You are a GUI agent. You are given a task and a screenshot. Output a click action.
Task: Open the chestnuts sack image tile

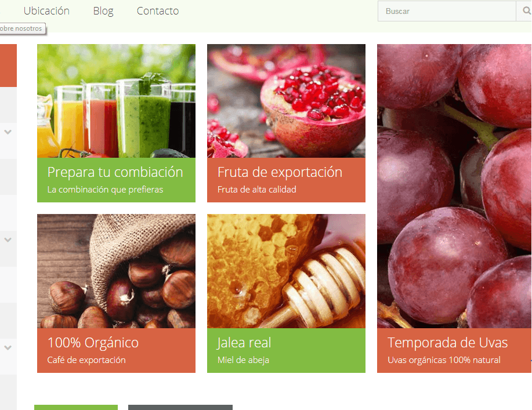coord(117,271)
